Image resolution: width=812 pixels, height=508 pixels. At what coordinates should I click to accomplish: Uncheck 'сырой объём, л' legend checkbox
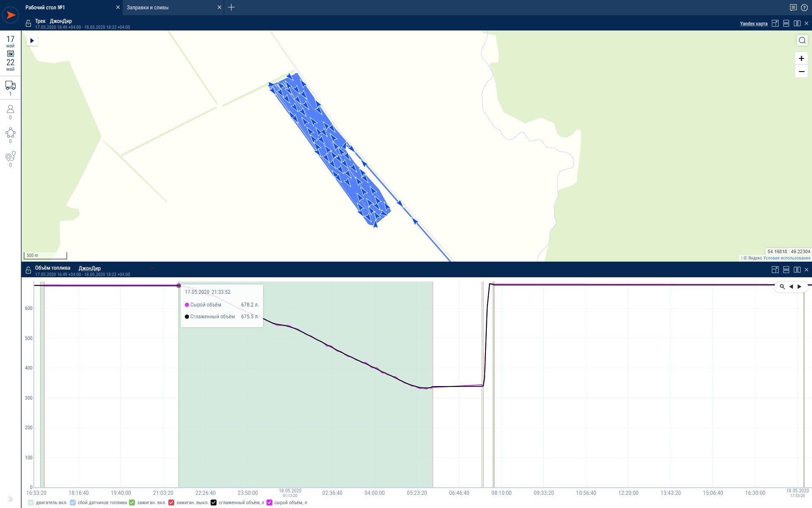pyautogui.click(x=269, y=502)
